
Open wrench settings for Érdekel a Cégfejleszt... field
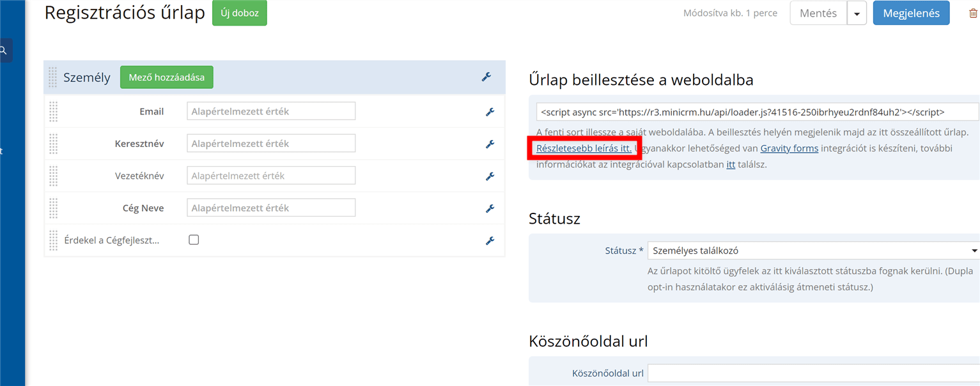click(x=490, y=241)
